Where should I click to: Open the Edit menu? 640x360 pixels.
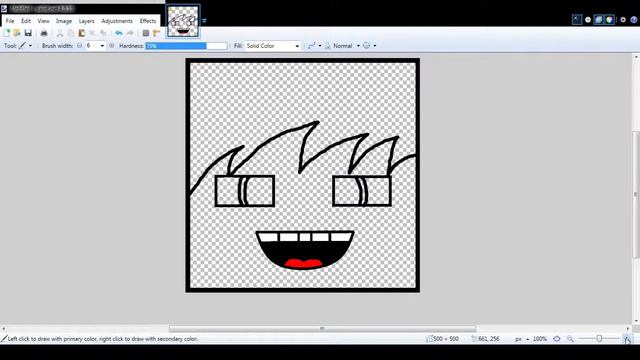(26, 21)
